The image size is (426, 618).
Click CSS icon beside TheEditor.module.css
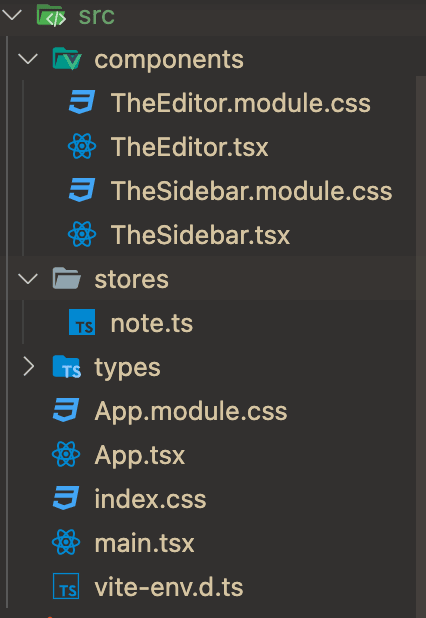point(82,102)
